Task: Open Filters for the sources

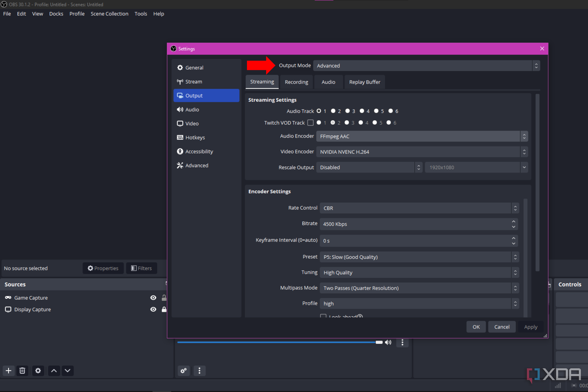Action: pos(142,268)
